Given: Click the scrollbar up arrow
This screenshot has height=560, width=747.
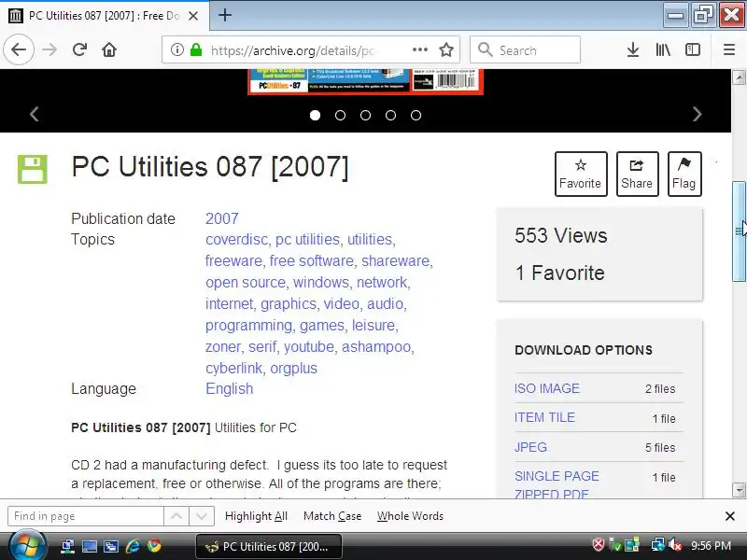Looking at the screenshot, I should click(739, 77).
